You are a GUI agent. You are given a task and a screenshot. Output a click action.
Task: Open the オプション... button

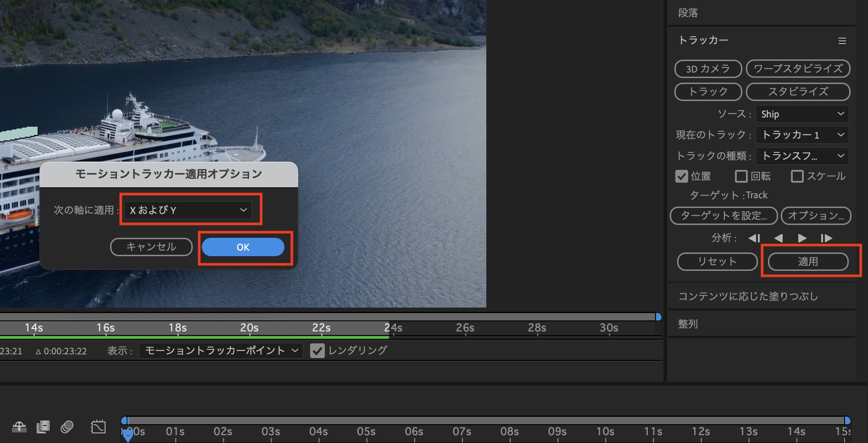pos(816,216)
